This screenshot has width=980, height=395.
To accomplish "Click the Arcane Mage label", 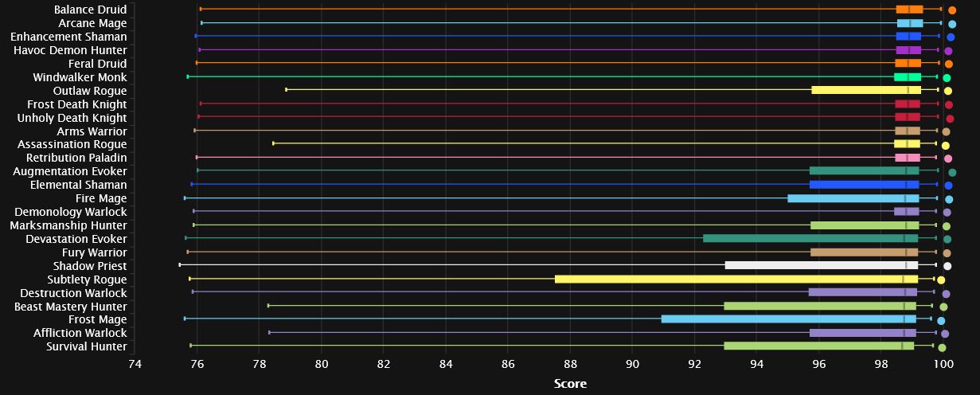I will pos(92,23).
